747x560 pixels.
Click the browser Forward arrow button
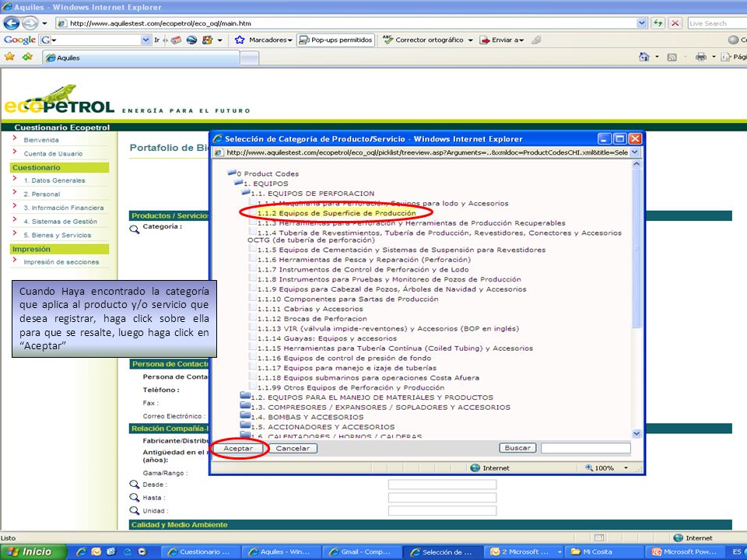(30, 23)
